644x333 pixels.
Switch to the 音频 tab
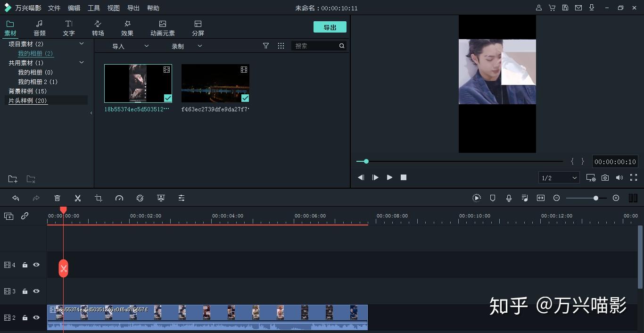click(40, 28)
